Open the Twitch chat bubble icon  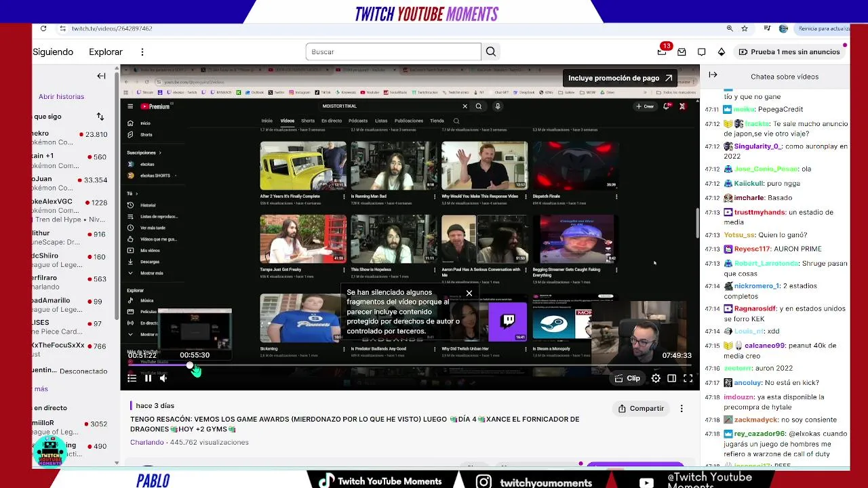tap(702, 52)
